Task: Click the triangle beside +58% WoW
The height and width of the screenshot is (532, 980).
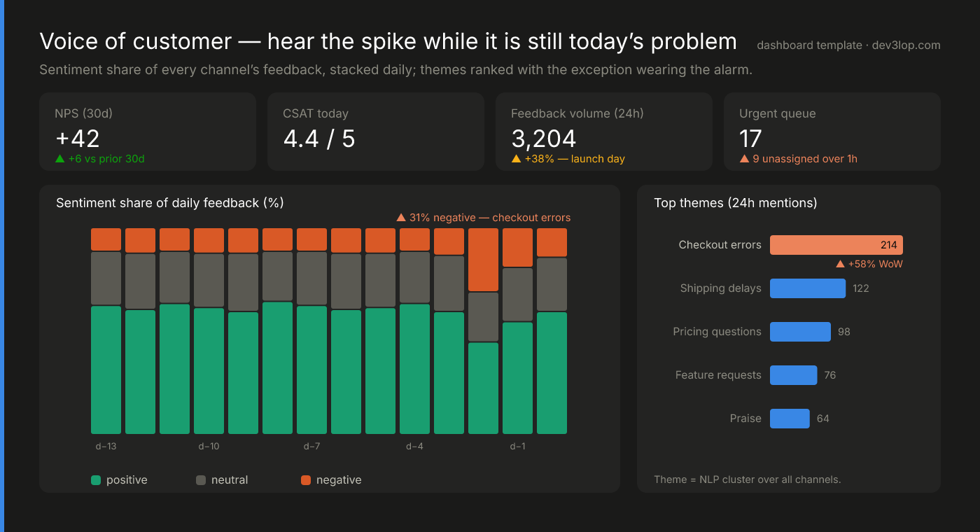Action: (x=841, y=265)
